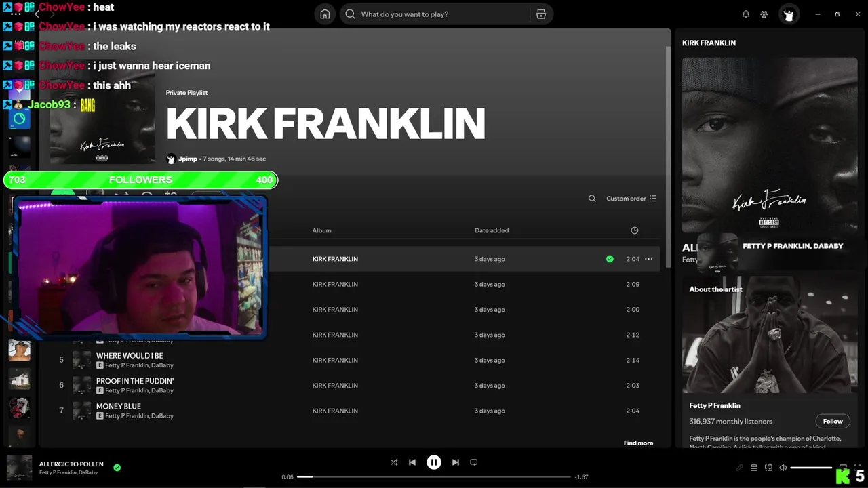Open WHERE WOULD I BE track title
Viewport: 868px width, 488px height.
[130, 356]
